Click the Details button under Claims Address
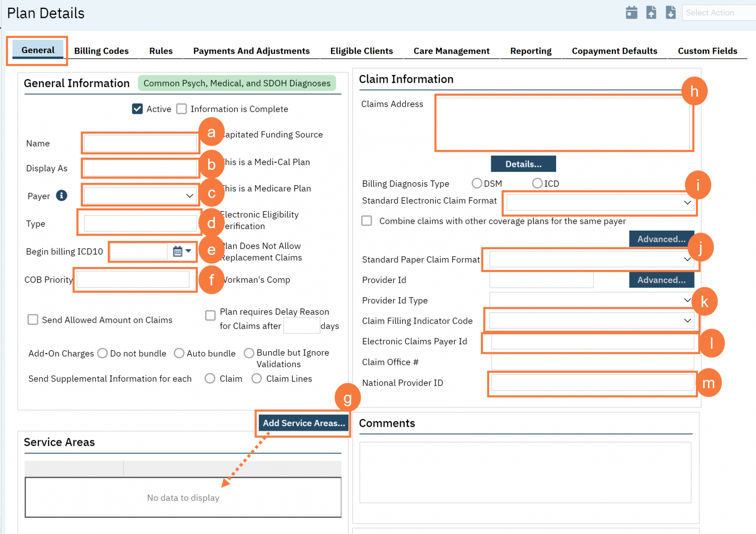Viewport: 756px width, 534px height. click(x=523, y=164)
